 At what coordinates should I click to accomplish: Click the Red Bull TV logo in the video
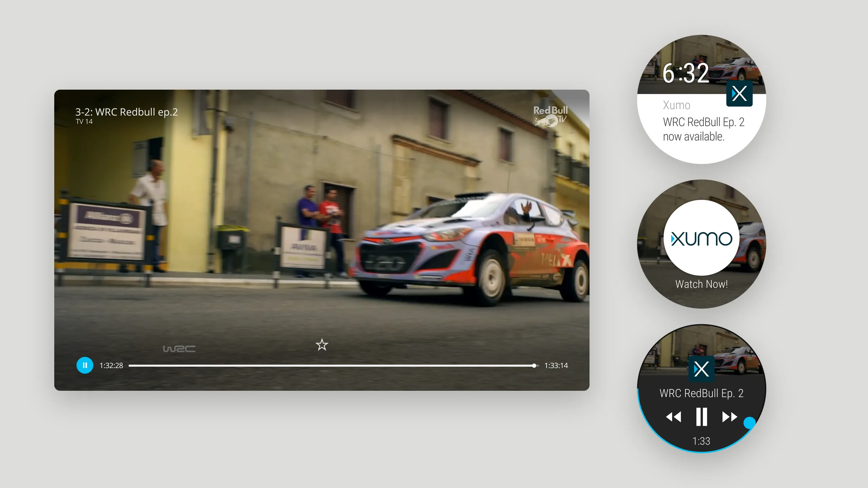550,116
